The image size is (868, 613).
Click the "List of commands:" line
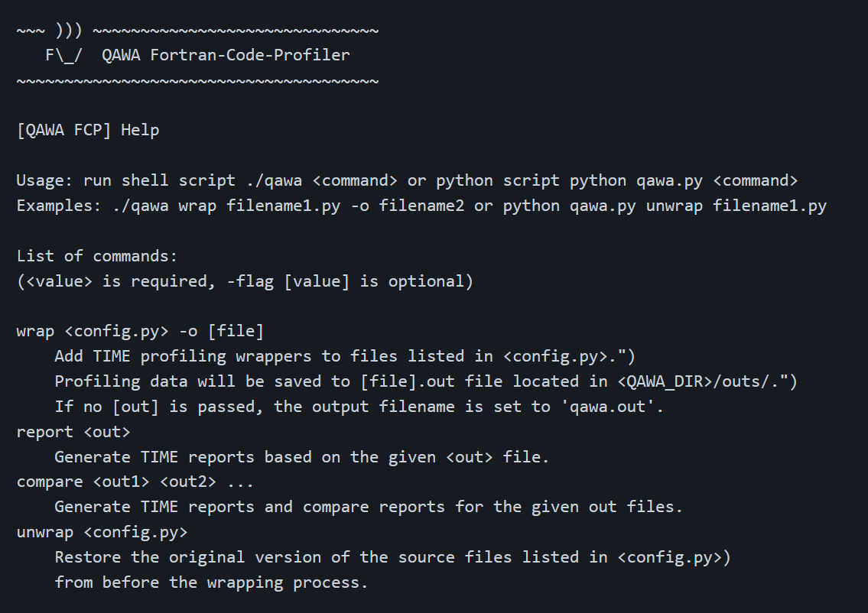tap(96, 255)
